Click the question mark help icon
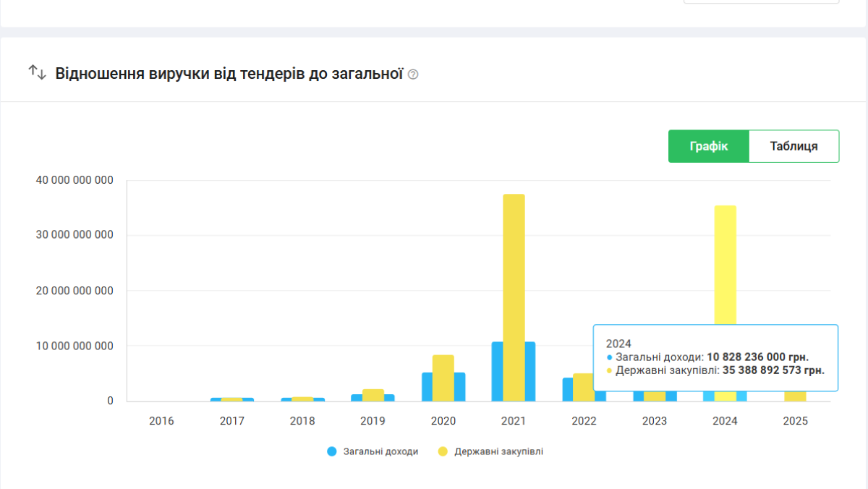The width and height of the screenshot is (868, 489). [x=413, y=74]
